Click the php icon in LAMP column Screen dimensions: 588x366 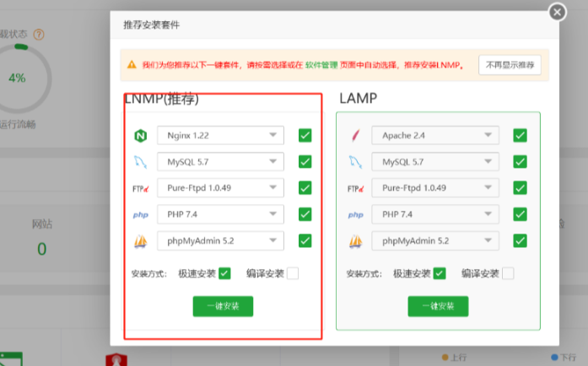point(355,215)
